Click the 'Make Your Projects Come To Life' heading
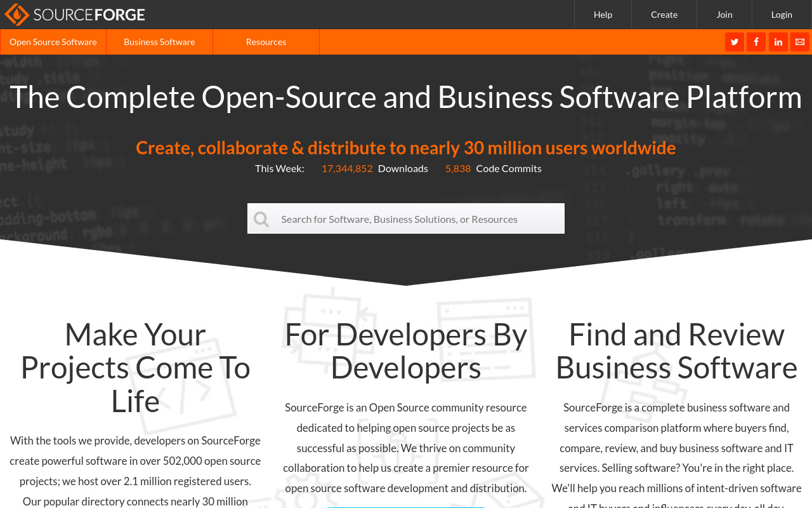 135,368
